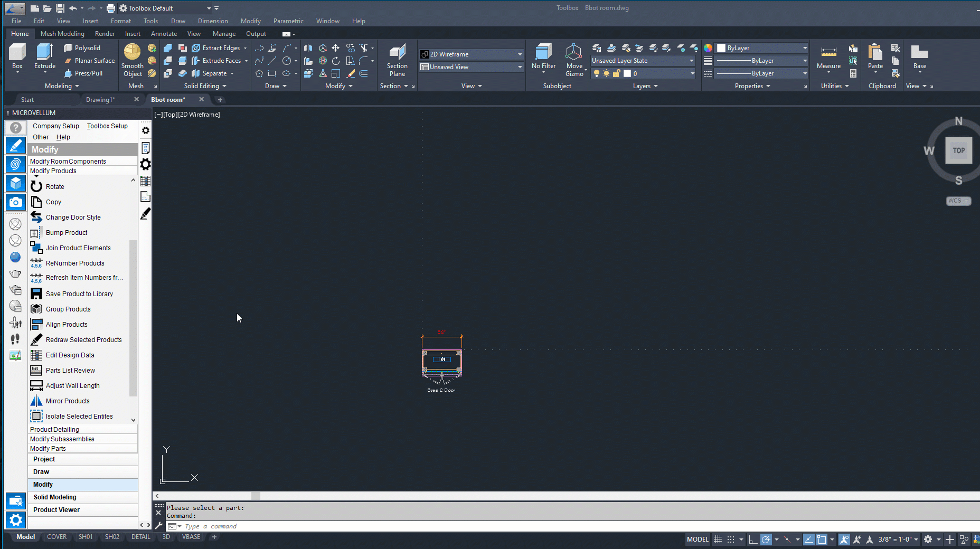The image size is (980, 549).
Task: Open the Measure utility
Action: click(828, 57)
